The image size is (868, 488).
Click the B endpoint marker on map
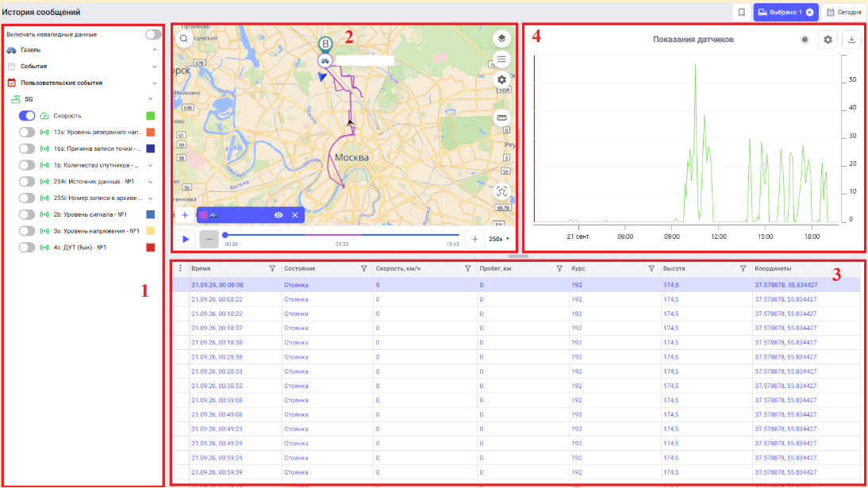click(325, 44)
